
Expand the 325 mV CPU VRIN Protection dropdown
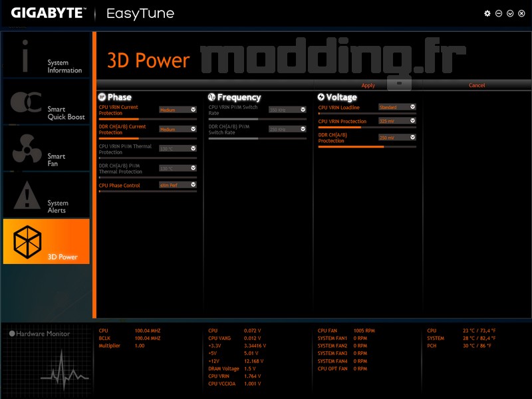tap(397, 121)
